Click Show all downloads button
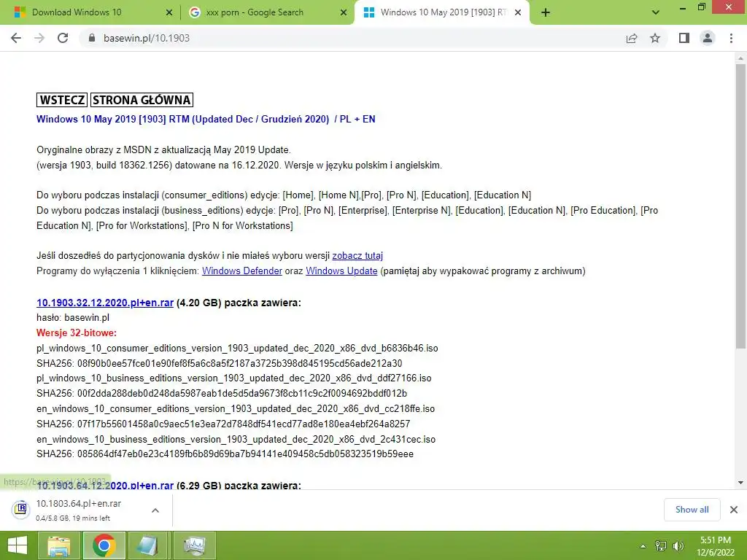The image size is (747, 560). (692, 510)
